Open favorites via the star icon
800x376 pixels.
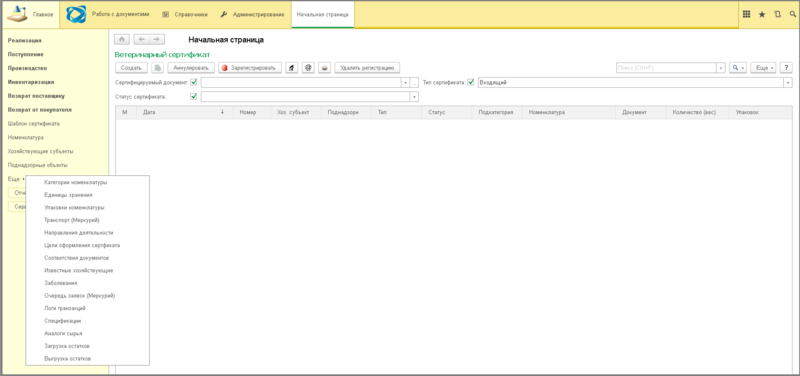click(x=762, y=14)
